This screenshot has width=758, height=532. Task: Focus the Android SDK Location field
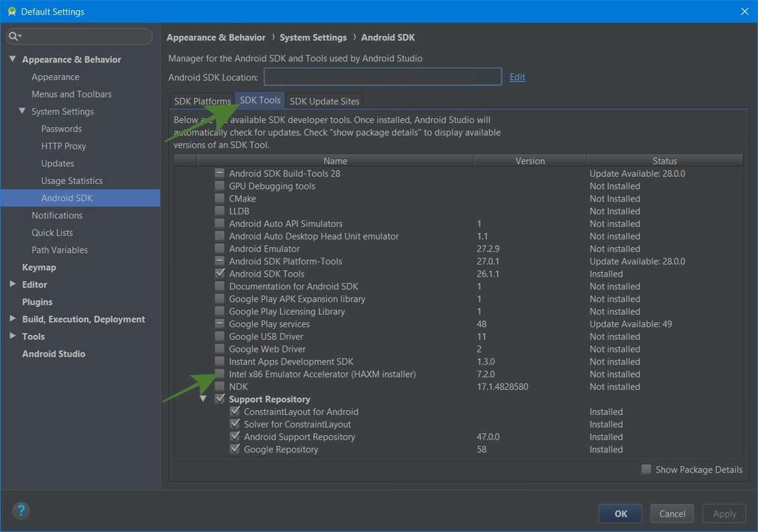(383, 77)
